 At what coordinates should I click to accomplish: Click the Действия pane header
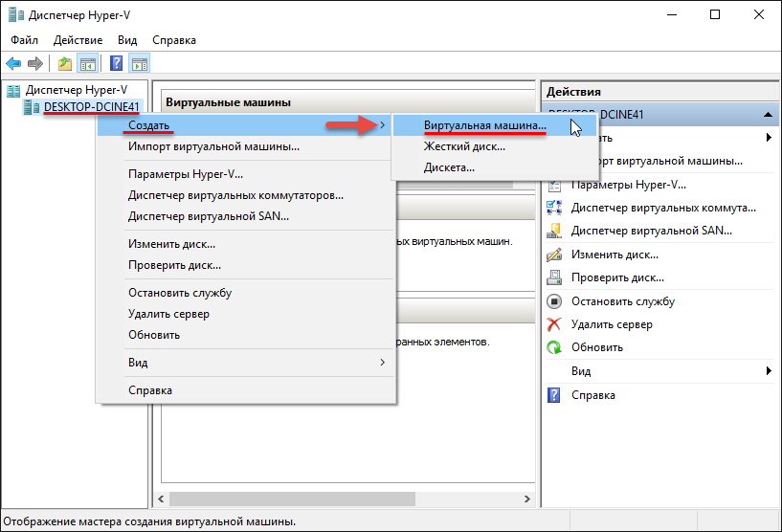click(x=659, y=92)
